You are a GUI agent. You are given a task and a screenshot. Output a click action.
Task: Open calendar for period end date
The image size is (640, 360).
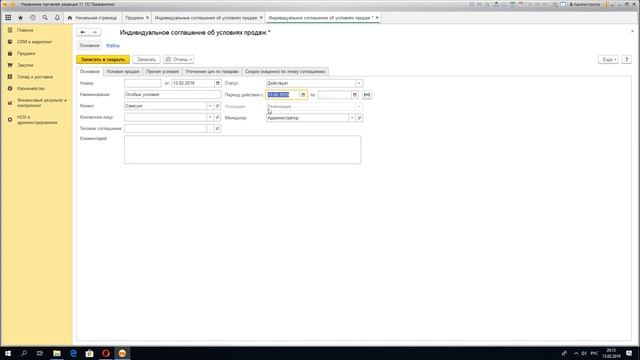355,95
